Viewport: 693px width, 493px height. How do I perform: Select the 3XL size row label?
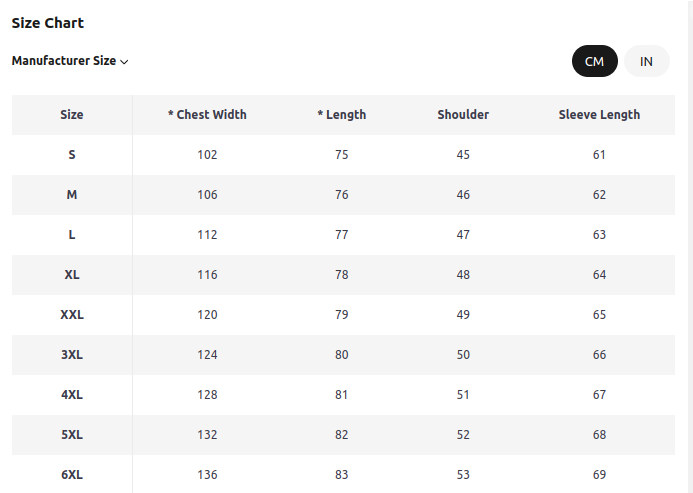point(72,355)
